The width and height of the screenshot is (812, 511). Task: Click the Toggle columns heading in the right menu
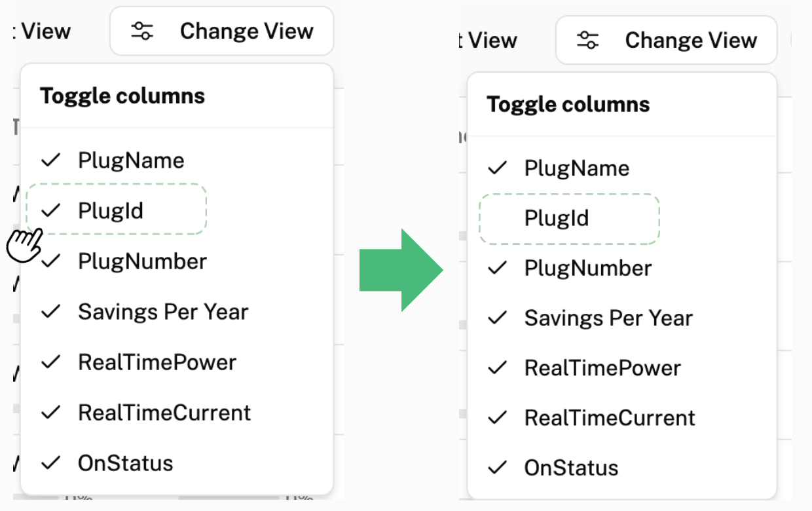point(568,105)
